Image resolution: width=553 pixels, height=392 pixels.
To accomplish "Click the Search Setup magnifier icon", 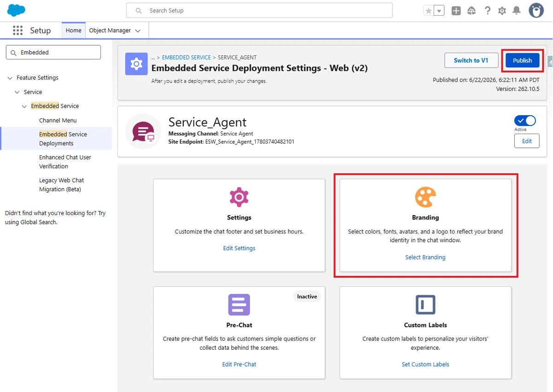I will 139,10.
